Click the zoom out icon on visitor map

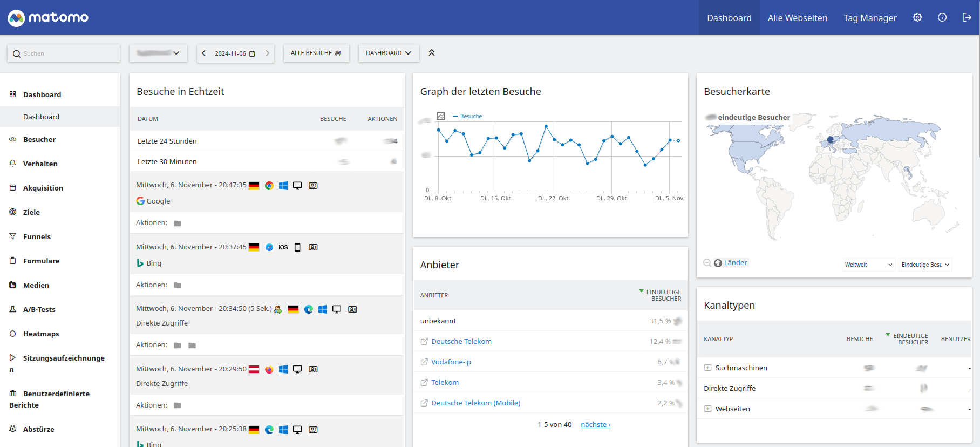coord(707,263)
